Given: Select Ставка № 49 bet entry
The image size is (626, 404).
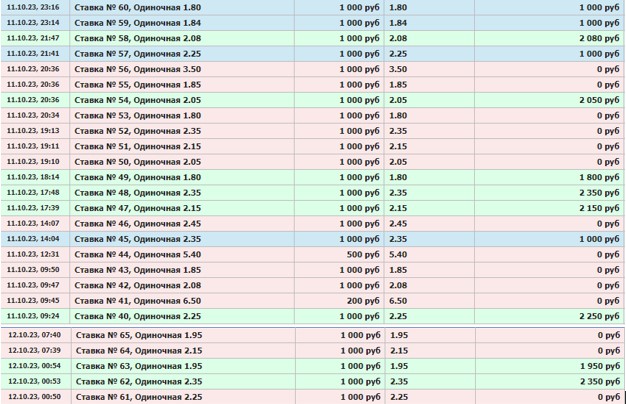Looking at the screenshot, I should (x=138, y=177).
